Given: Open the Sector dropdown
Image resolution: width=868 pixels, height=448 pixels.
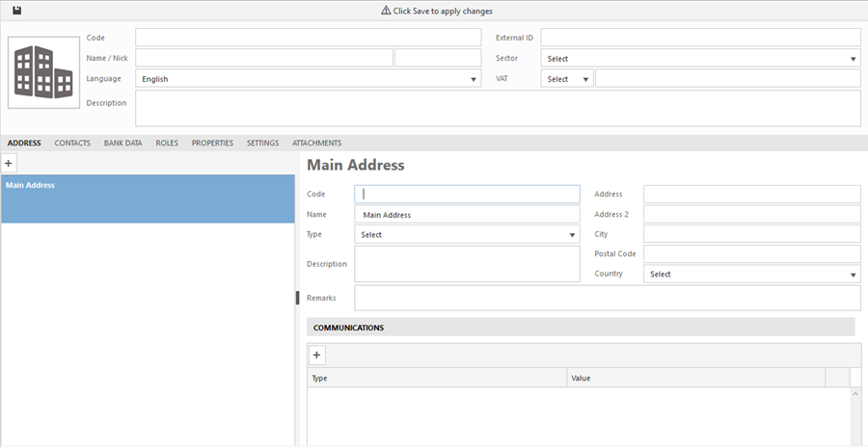Looking at the screenshot, I should pos(700,59).
